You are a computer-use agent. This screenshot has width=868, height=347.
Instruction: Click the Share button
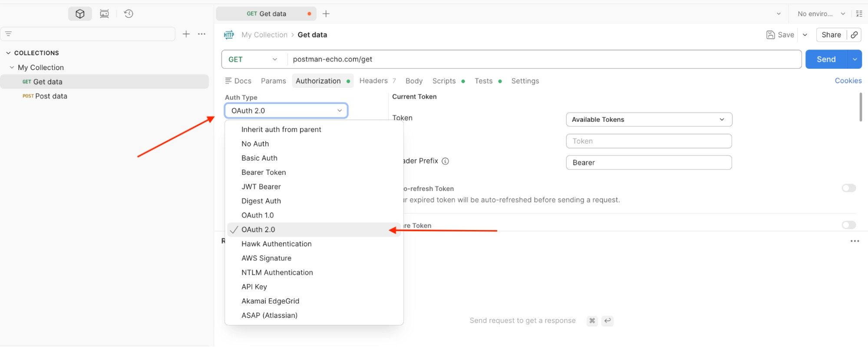pos(831,35)
